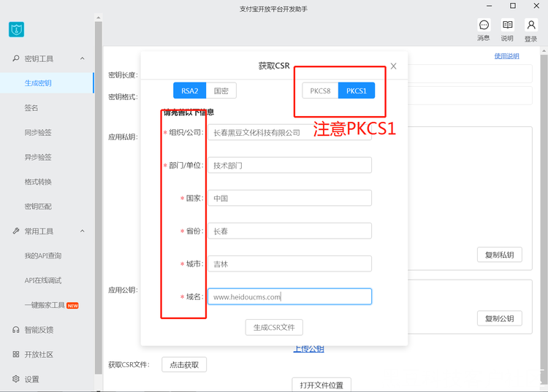Click the 生成CSR文件 button
The width and height of the screenshot is (548, 392).
(x=274, y=328)
